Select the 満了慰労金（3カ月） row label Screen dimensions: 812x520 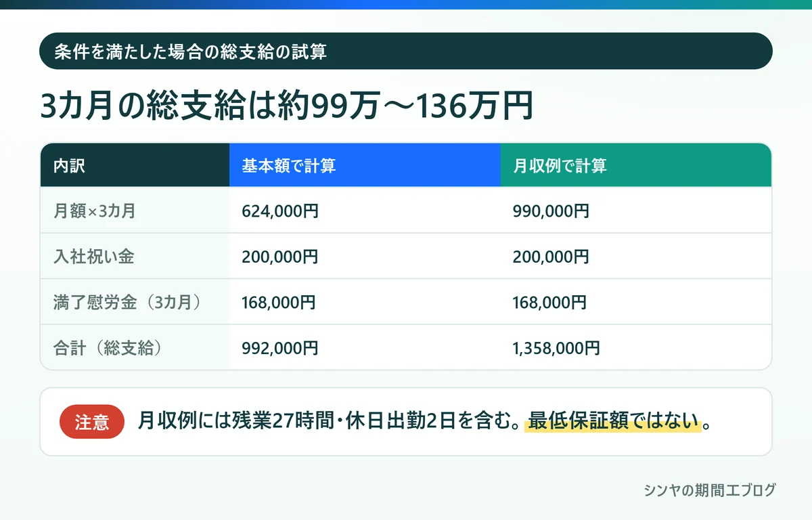pyautogui.click(x=128, y=302)
